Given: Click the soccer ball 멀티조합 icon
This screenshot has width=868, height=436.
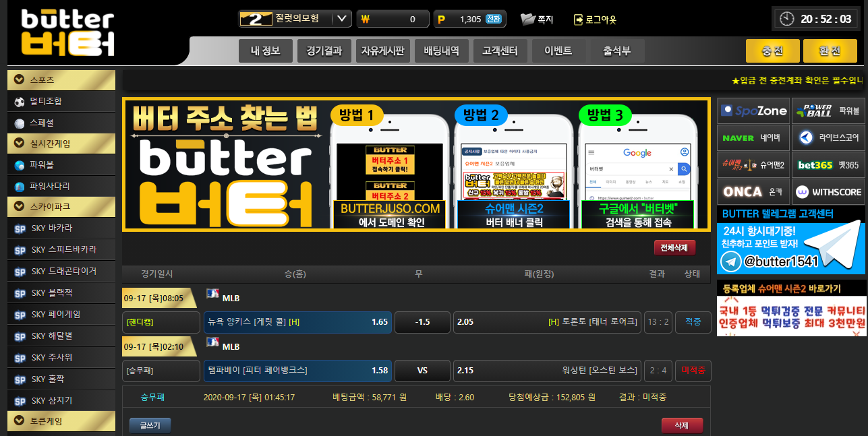Looking at the screenshot, I should 20,102.
